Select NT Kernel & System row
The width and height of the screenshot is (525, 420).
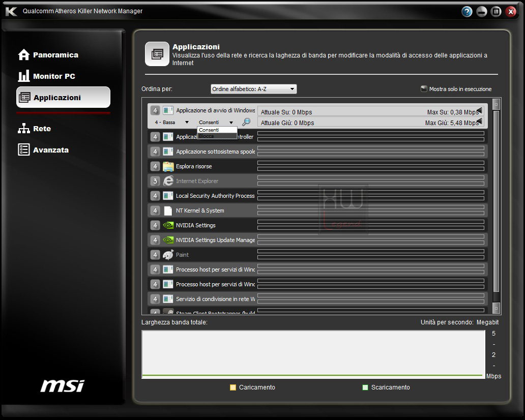tap(317, 210)
